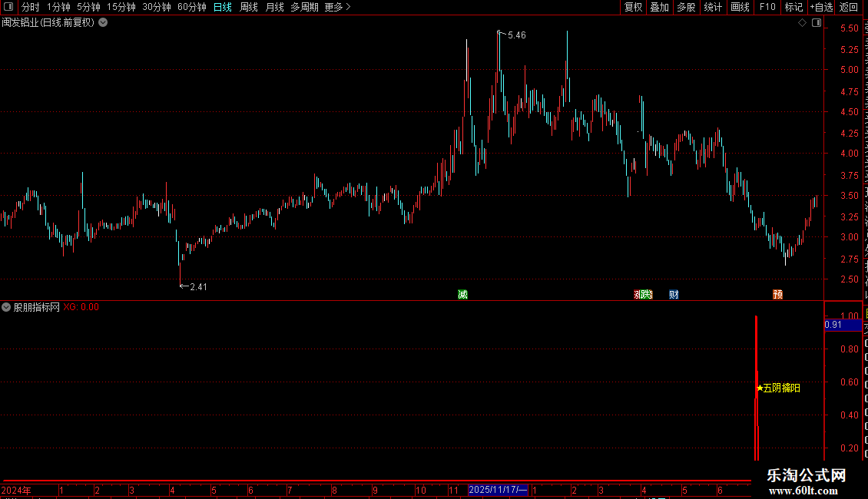Click the 统计 statistics button

712,7
